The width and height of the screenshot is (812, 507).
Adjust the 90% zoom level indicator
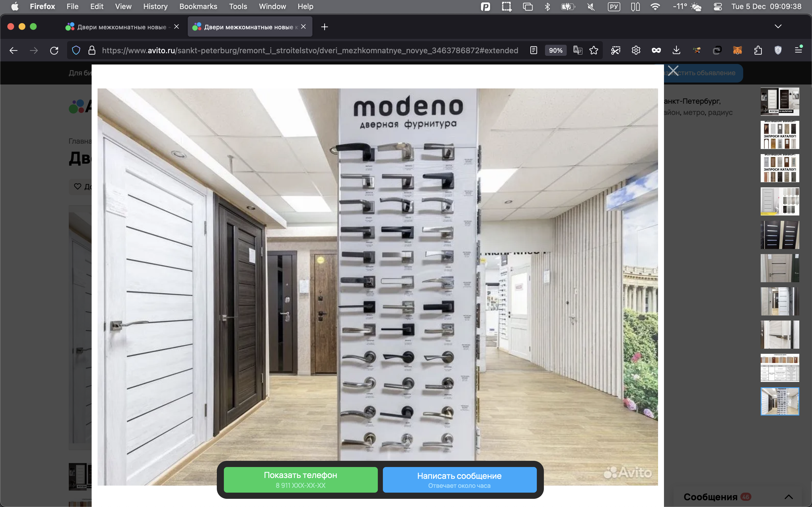point(555,50)
